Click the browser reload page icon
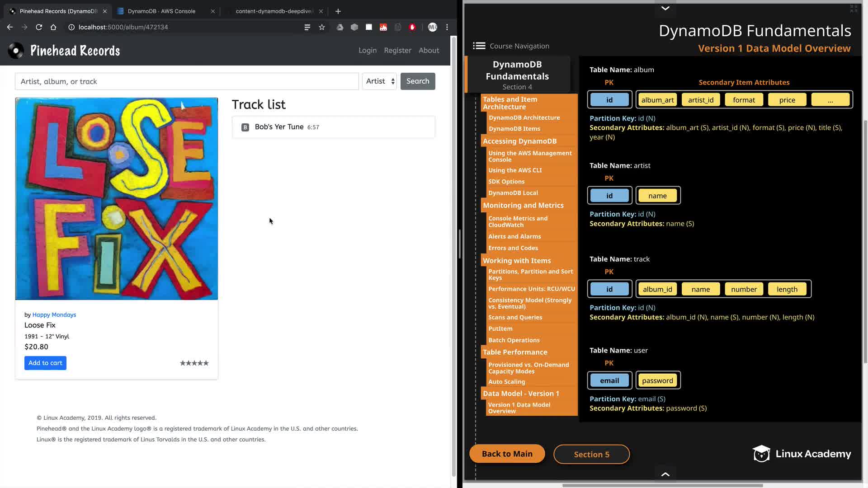 click(x=39, y=27)
